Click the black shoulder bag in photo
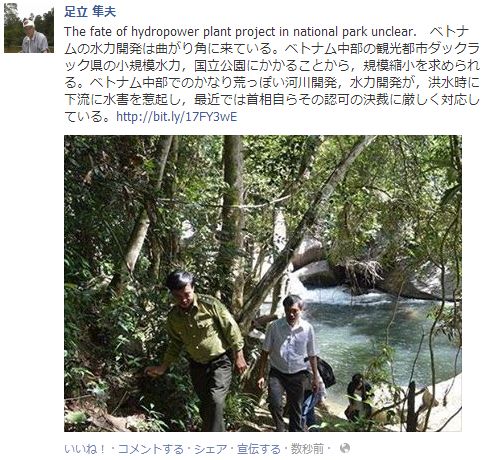This screenshot has width=484, height=460. pyautogui.click(x=325, y=372)
